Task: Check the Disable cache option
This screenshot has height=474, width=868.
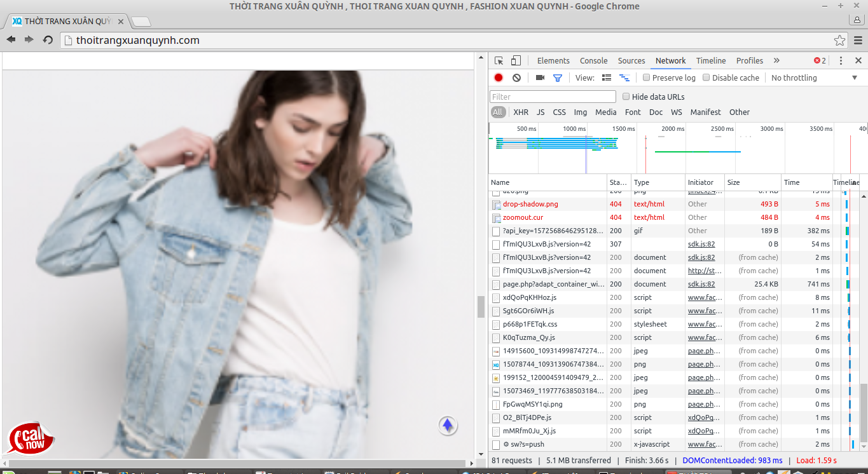Action: tap(706, 78)
